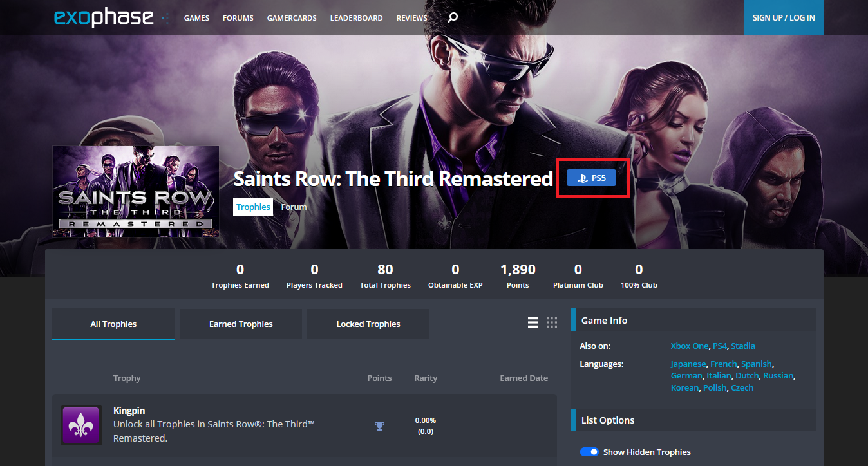Click the Earned Date column header
The width and height of the screenshot is (868, 466).
coord(524,378)
